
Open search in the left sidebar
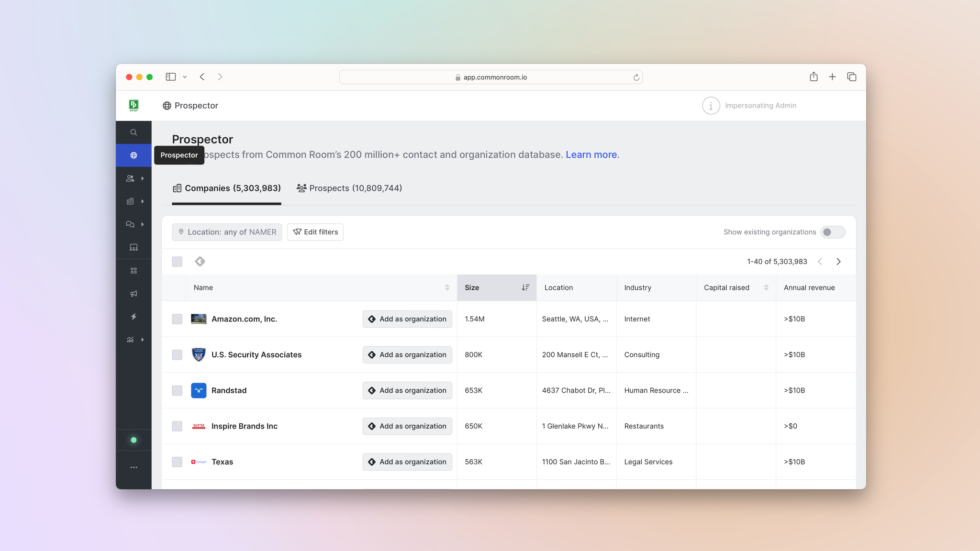point(134,132)
